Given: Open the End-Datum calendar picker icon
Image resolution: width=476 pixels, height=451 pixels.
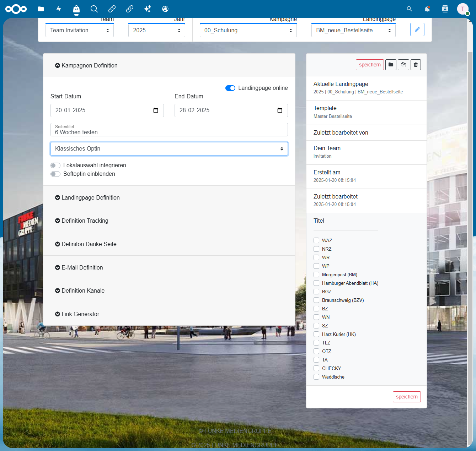Looking at the screenshot, I should point(280,110).
